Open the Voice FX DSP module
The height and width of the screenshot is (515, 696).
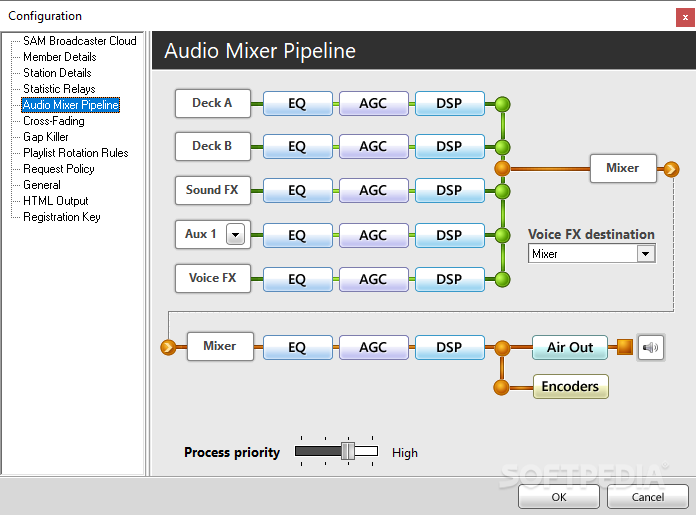pos(450,279)
